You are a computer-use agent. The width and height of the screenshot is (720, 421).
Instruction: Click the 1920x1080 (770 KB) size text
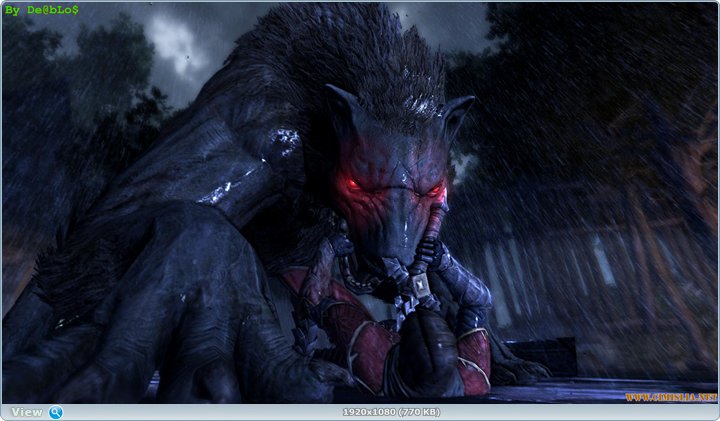point(392,412)
